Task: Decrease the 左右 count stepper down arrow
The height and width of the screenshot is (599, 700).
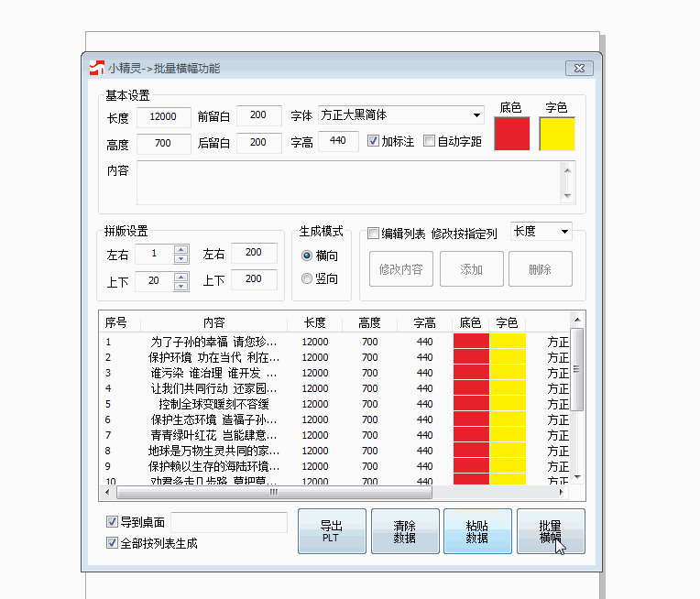Action: click(180, 258)
